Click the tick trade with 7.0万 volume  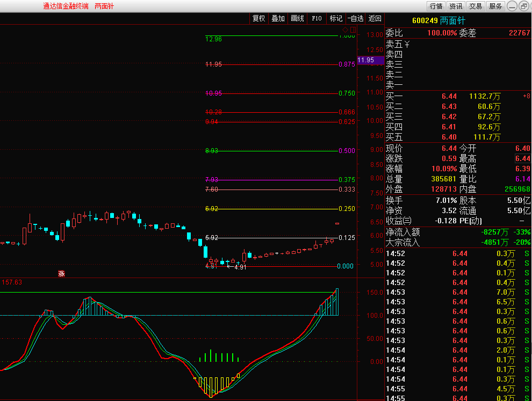pos(506,292)
